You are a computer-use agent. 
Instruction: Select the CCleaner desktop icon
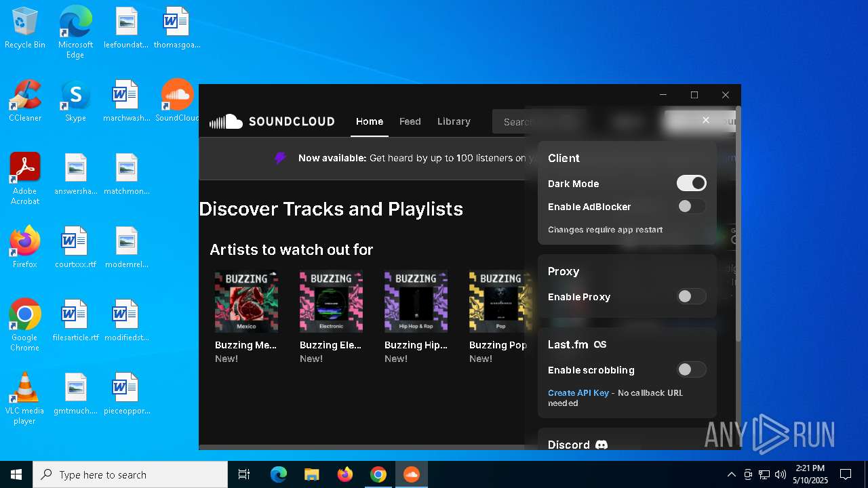coord(25,100)
